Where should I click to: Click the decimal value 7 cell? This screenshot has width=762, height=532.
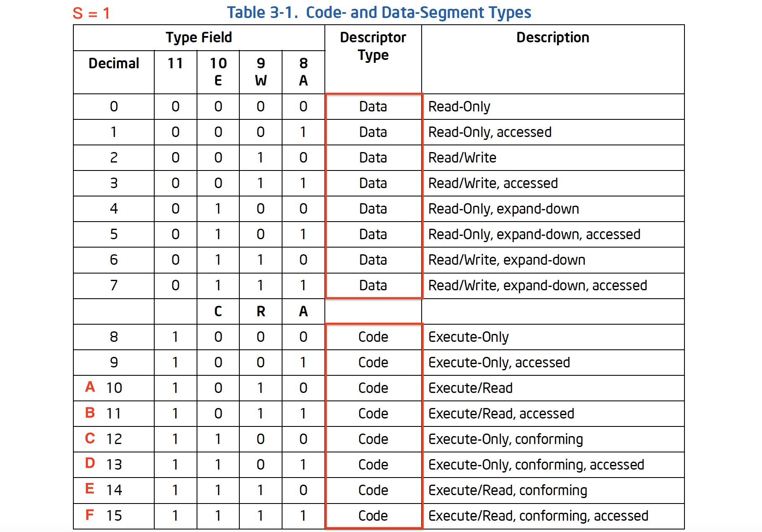114,286
